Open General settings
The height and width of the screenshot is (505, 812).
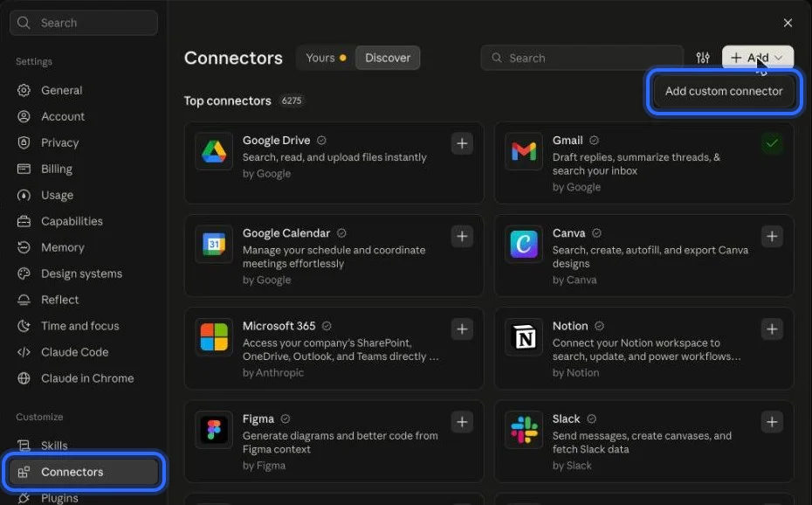(x=84, y=90)
